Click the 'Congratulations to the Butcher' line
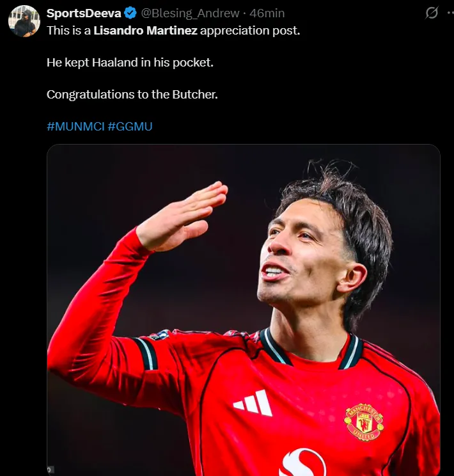 tap(132, 94)
